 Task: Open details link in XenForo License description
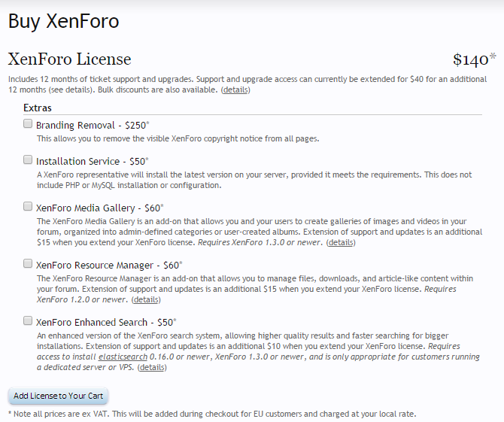(x=235, y=90)
